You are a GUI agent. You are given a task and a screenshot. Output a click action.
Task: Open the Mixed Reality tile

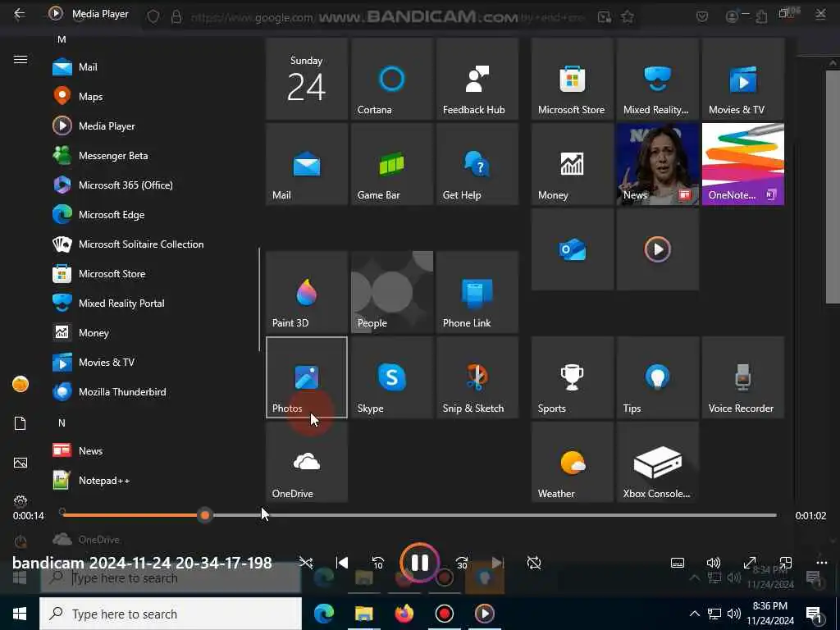tap(657, 79)
